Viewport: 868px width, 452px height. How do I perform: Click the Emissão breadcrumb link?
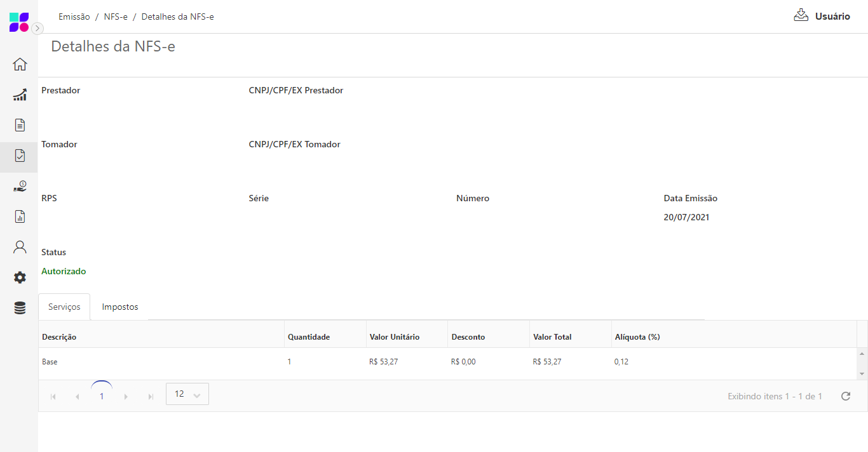pos(74,17)
